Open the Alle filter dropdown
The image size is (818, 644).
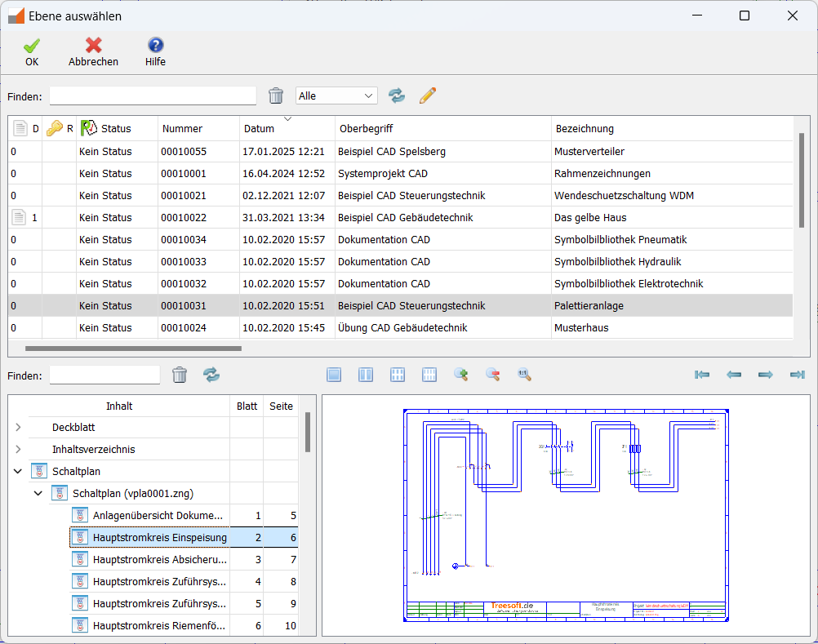coord(336,96)
